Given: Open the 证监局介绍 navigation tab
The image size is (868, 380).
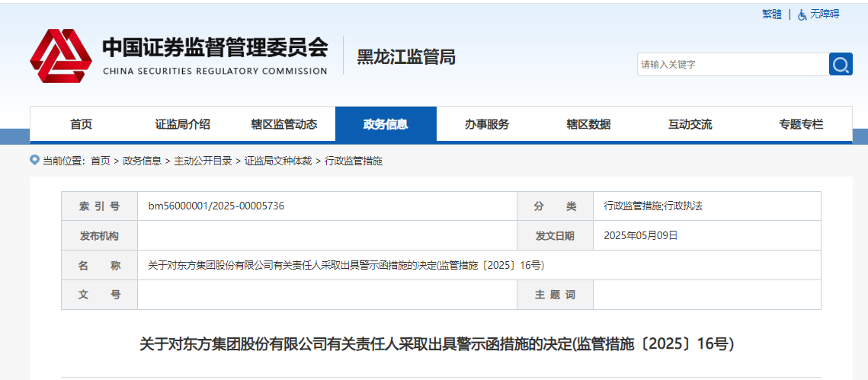Looking at the screenshot, I should click(182, 125).
